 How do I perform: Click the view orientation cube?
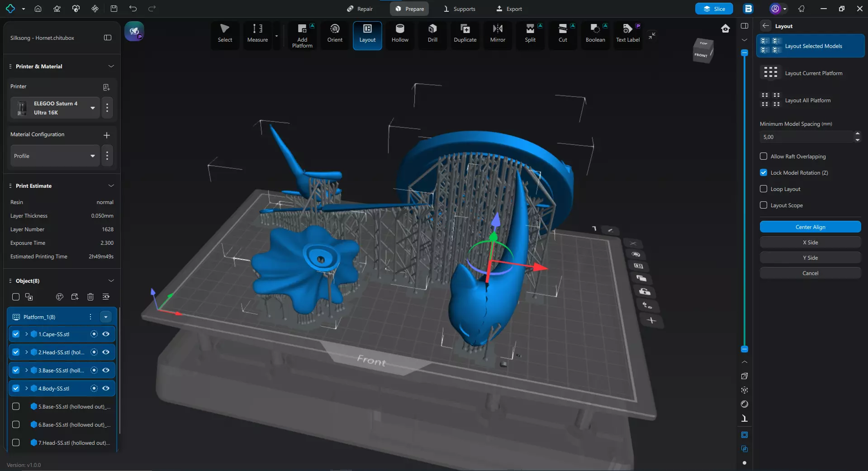click(x=703, y=51)
